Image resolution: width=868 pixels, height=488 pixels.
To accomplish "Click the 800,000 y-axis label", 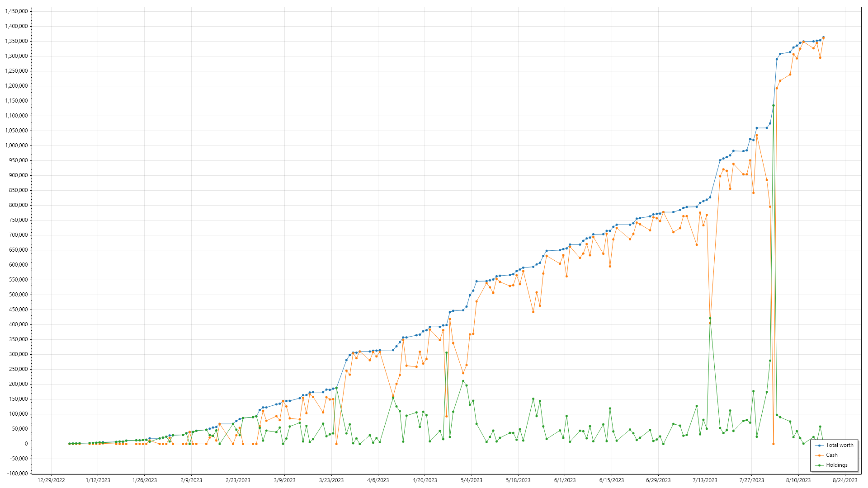I will point(19,205).
